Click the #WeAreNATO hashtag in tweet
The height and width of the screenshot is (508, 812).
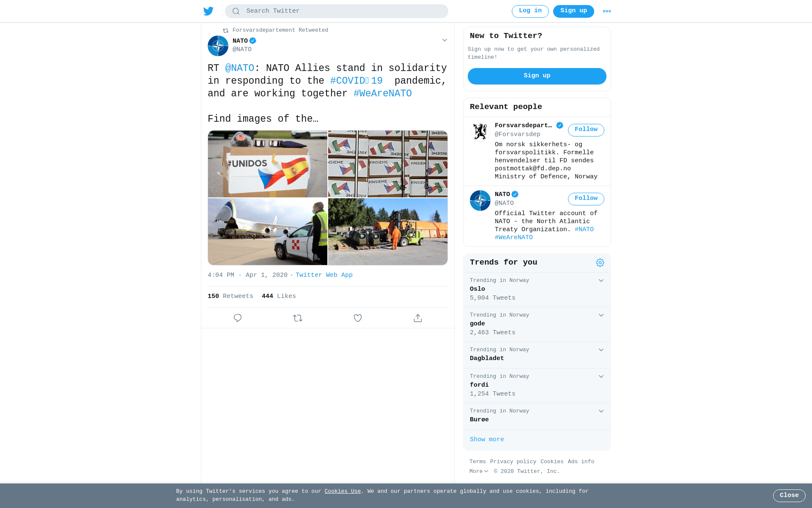tap(383, 93)
